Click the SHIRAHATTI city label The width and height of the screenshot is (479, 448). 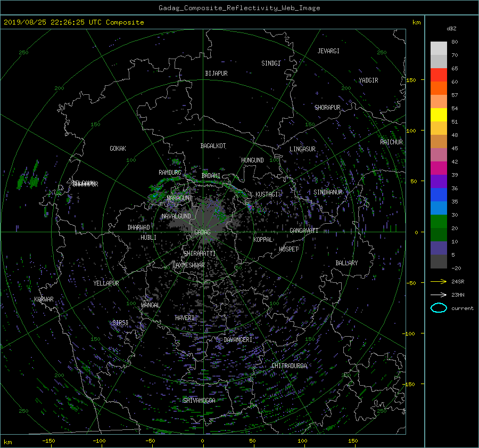pos(200,254)
